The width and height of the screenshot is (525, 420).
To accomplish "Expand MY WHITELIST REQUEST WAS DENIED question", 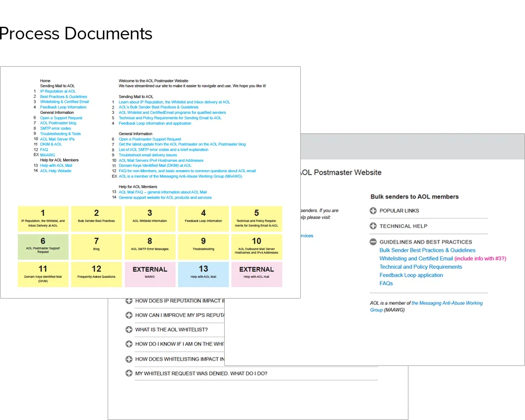I will pos(129,373).
